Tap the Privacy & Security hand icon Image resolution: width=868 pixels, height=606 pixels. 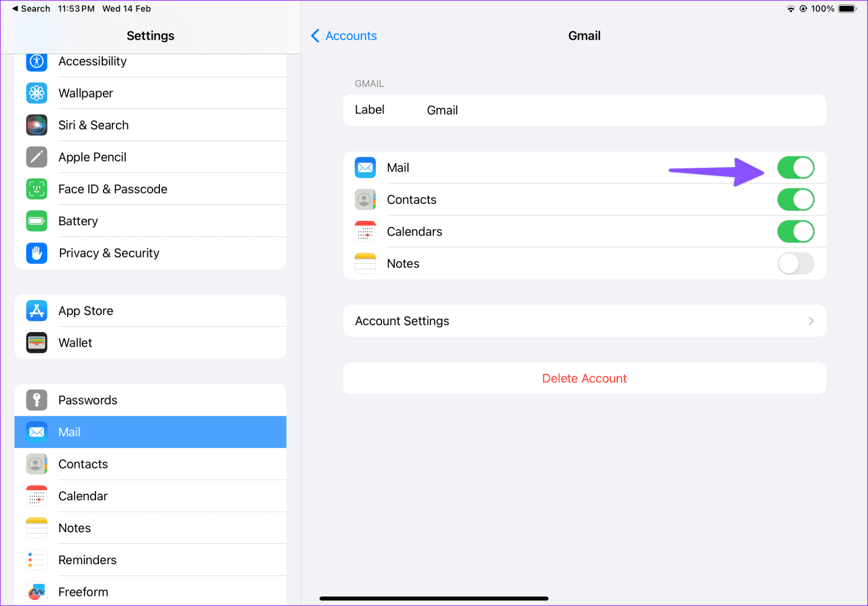pos(37,253)
